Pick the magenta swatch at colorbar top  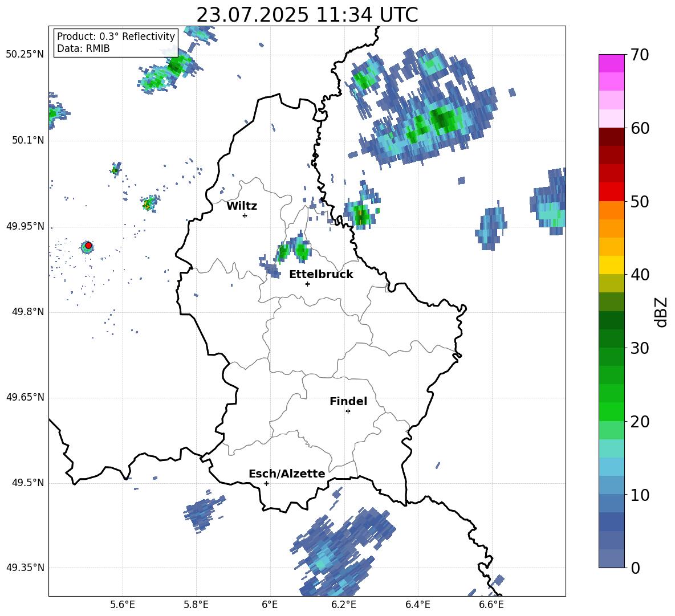point(611,63)
